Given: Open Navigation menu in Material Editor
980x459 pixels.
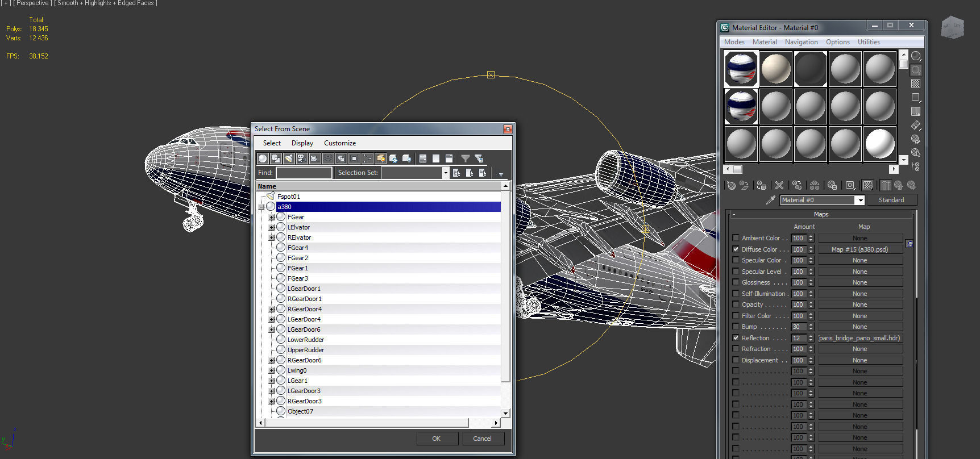Looking at the screenshot, I should click(x=802, y=42).
